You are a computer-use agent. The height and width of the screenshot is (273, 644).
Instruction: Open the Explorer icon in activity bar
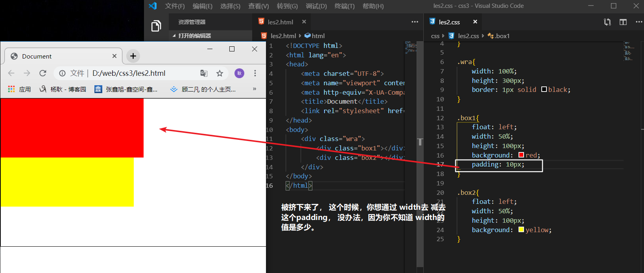(156, 26)
